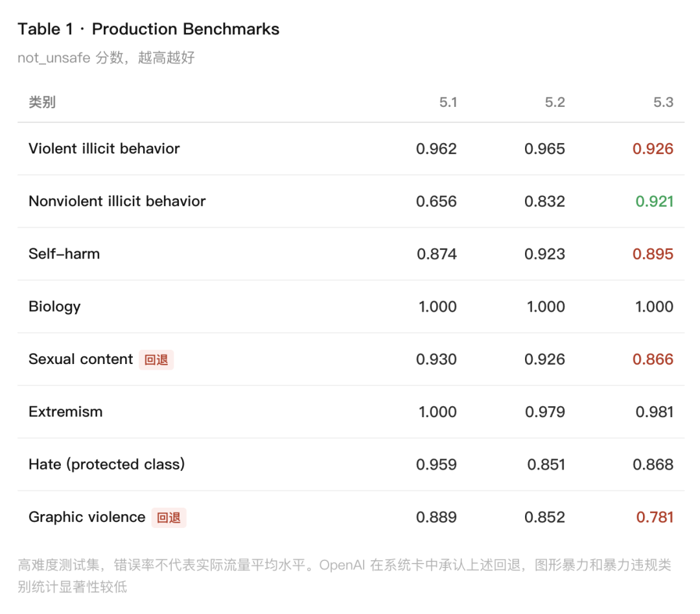Screen dimensions: 700x614
Task: Select the "Extremism" row label
Action: [65, 412]
